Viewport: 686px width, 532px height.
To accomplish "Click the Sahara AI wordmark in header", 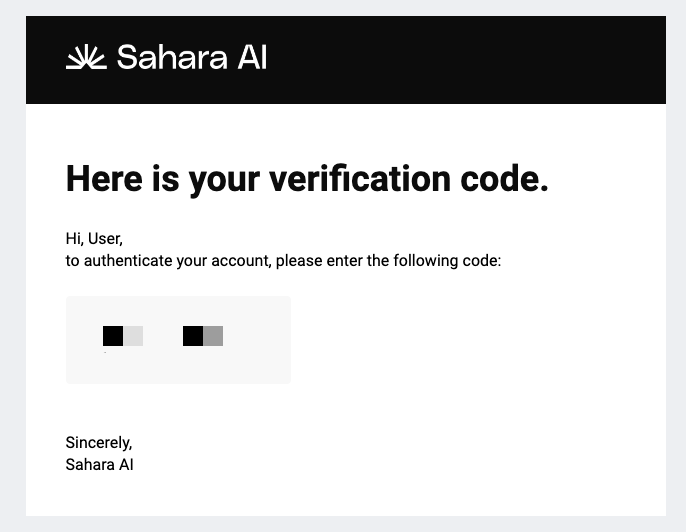I will [192, 57].
